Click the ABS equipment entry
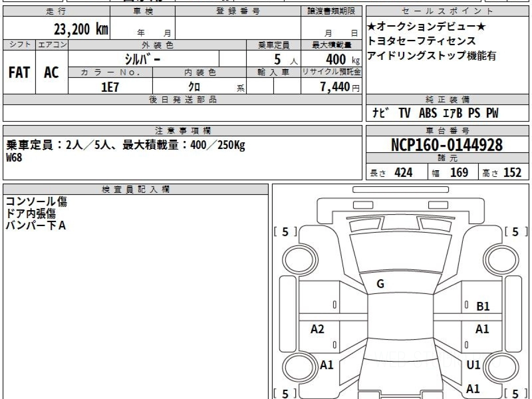Image resolution: width=532 pixels, height=399 pixels. point(427,113)
